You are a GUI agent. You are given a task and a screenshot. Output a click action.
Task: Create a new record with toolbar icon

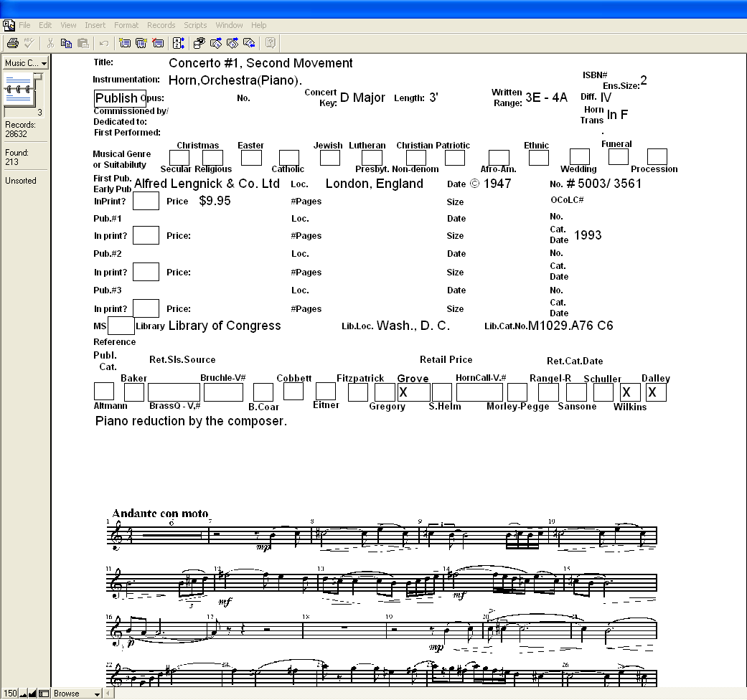tap(125, 43)
